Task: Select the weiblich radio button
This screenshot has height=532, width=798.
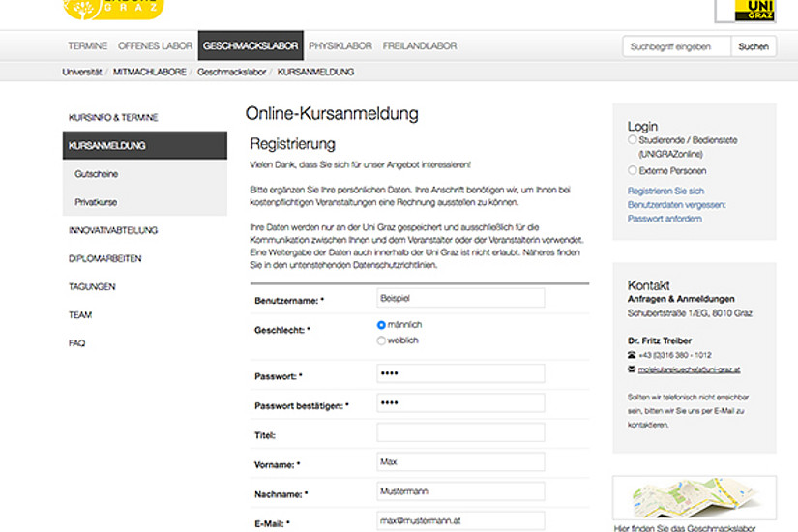Action: click(381, 340)
